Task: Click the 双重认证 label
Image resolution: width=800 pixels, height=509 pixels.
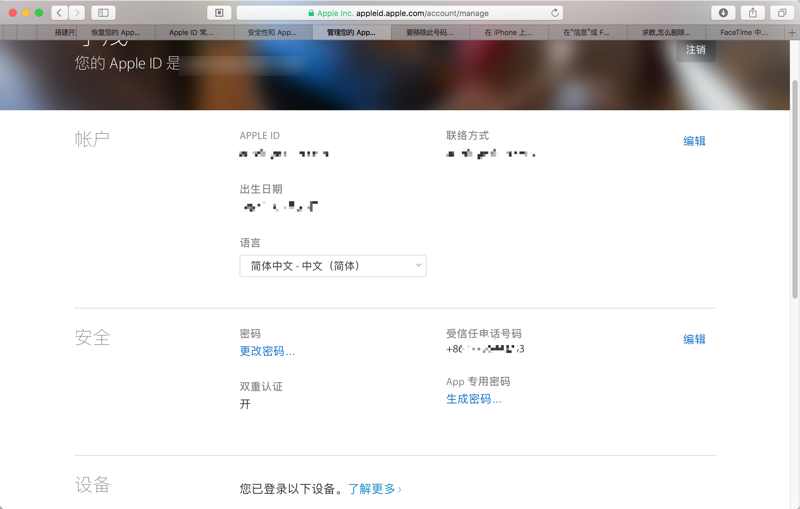Action: (261, 387)
